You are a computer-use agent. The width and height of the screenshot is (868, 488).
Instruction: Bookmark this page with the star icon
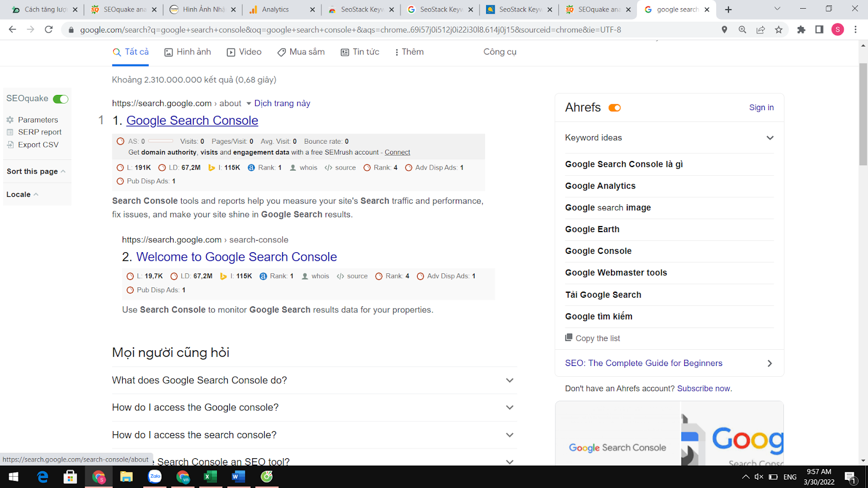tap(779, 30)
